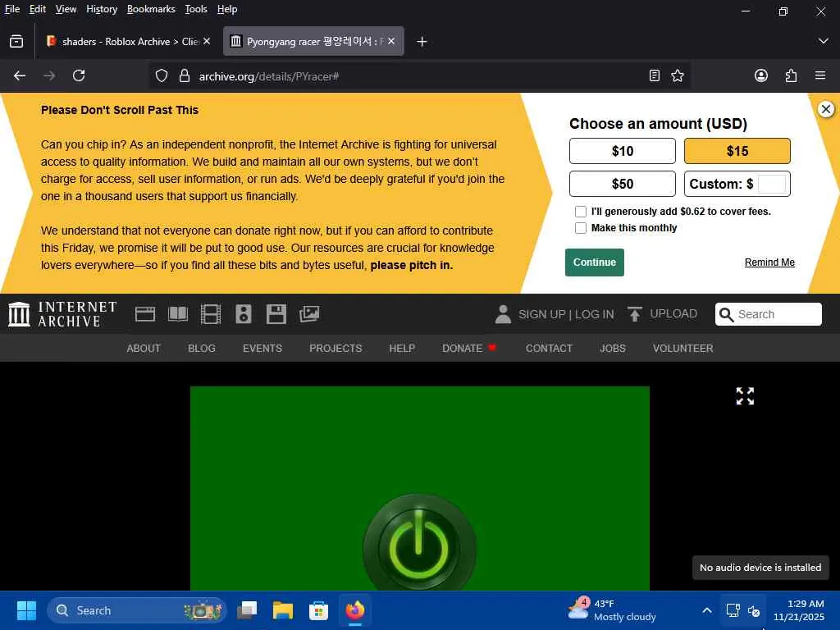Open the Internet Archive texts book icon
840x630 pixels.
click(178, 314)
